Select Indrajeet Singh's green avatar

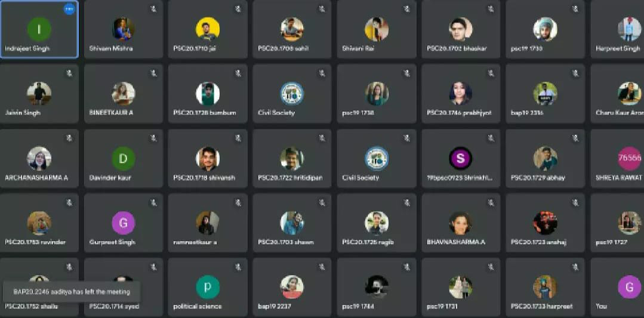pyautogui.click(x=39, y=29)
